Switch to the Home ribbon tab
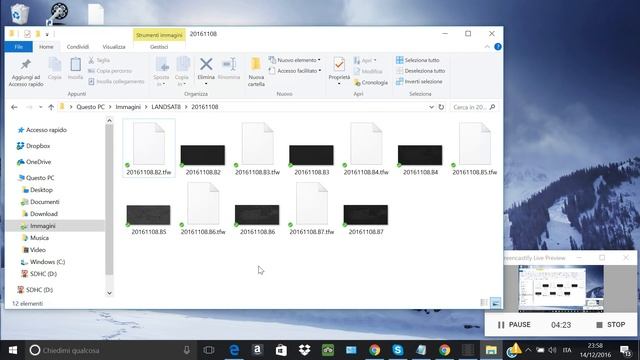 [x=46, y=47]
